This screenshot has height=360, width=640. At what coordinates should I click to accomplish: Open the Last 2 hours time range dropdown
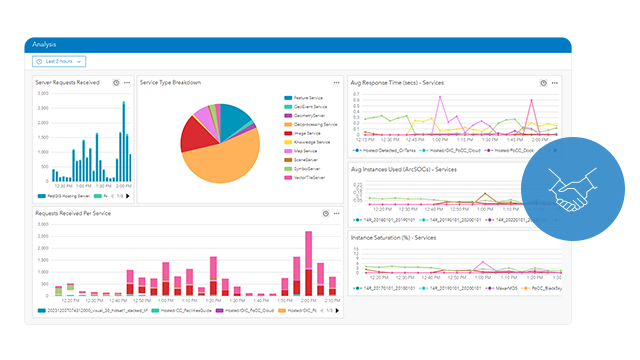pos(59,61)
